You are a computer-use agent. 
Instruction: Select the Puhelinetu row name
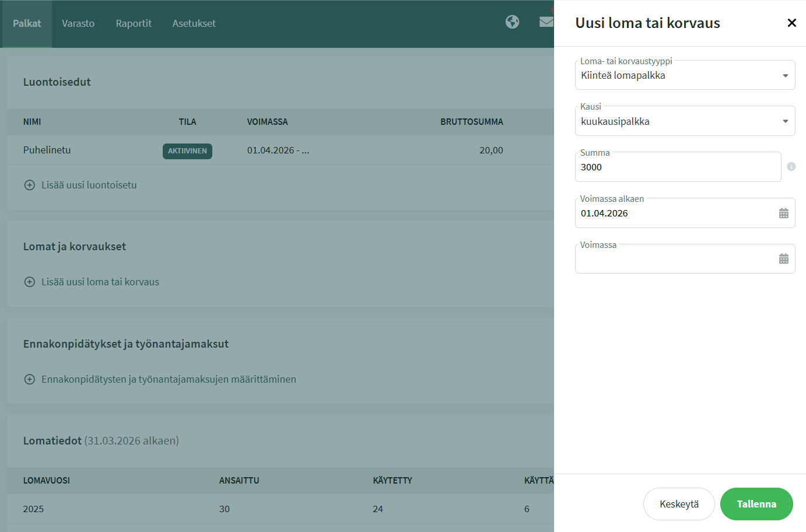[47, 150]
